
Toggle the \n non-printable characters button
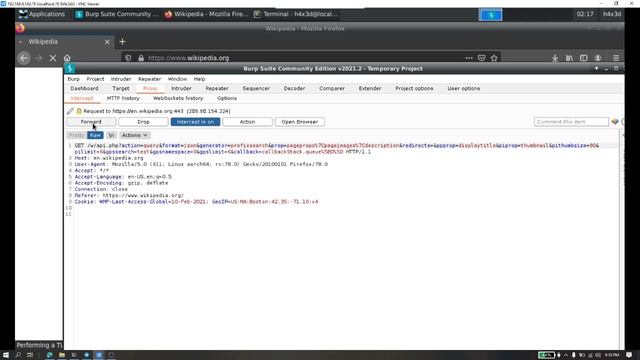tap(111, 135)
